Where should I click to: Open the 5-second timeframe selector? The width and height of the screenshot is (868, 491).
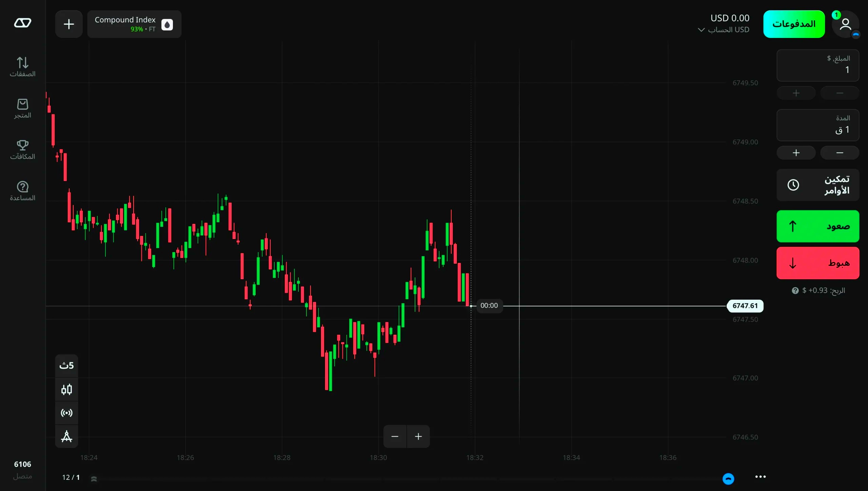tap(66, 366)
